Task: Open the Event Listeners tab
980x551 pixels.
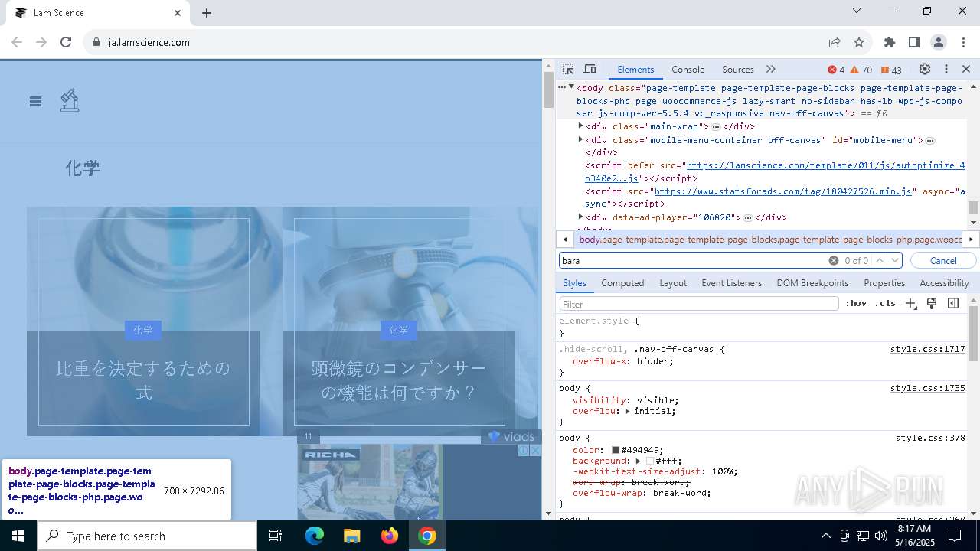Action: (x=731, y=283)
